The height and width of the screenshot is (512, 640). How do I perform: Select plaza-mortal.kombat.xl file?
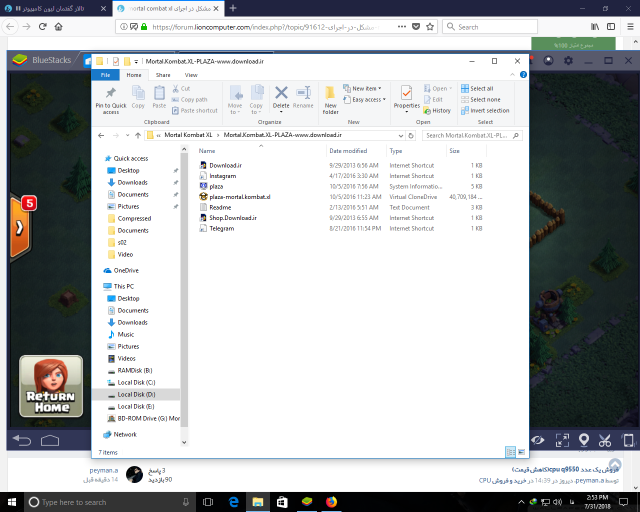pyautogui.click(x=240, y=197)
